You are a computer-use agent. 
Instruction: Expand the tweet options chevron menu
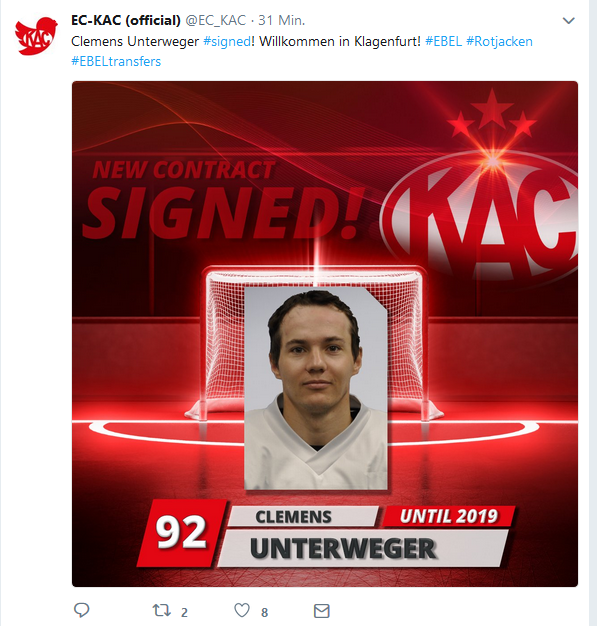[568, 20]
